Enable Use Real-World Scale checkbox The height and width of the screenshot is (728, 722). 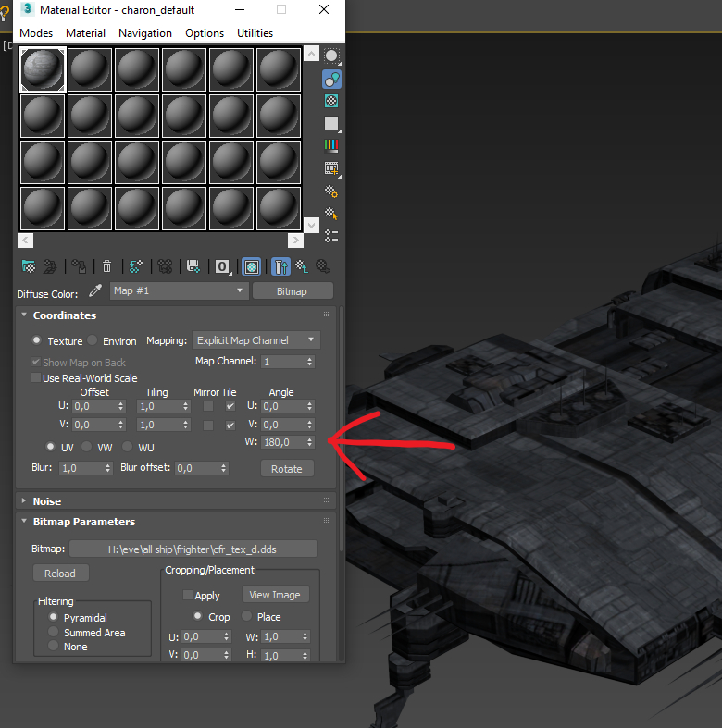pyautogui.click(x=36, y=378)
